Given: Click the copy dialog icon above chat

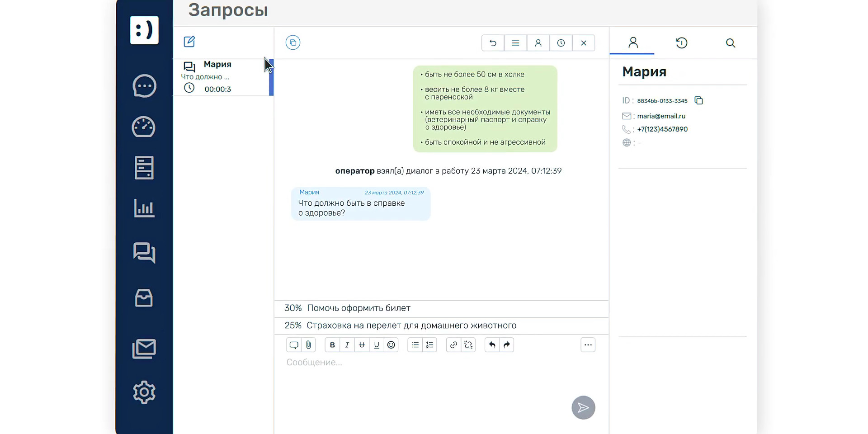Looking at the screenshot, I should click(x=293, y=42).
